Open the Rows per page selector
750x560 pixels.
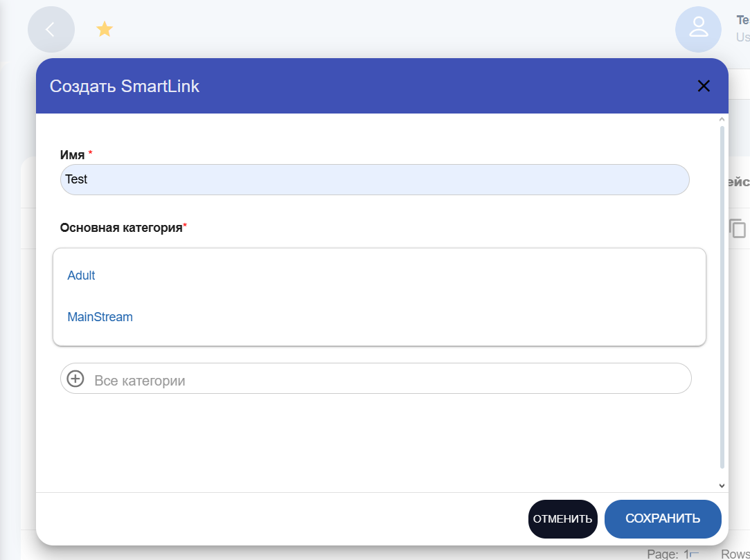click(x=735, y=554)
